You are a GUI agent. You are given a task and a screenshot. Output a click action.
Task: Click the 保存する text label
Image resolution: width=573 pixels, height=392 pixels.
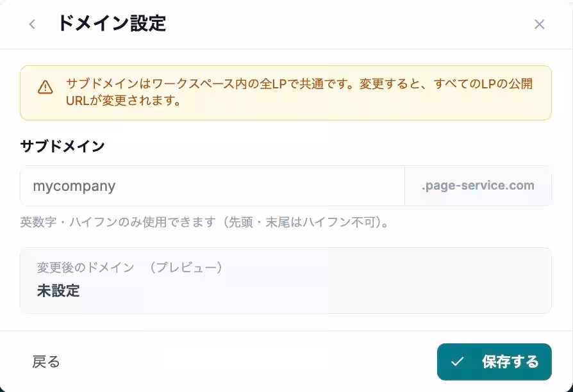click(510, 362)
